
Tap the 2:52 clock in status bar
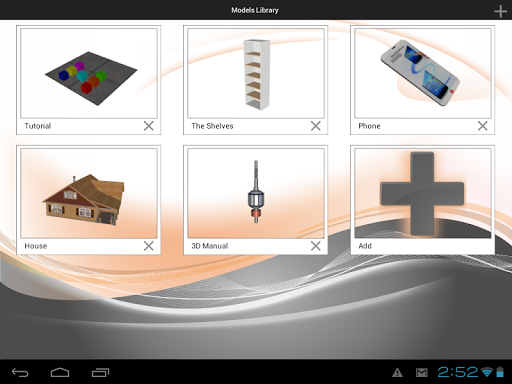coord(458,372)
